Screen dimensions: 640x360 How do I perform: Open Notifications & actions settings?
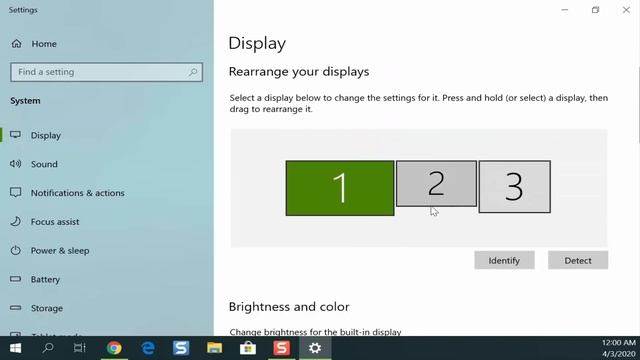pos(78,193)
